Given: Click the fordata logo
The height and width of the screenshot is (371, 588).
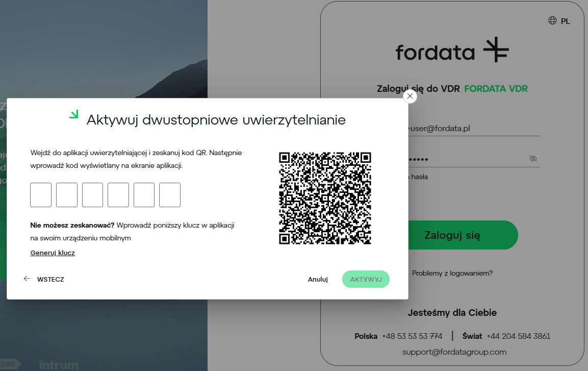Looking at the screenshot, I should [x=452, y=51].
